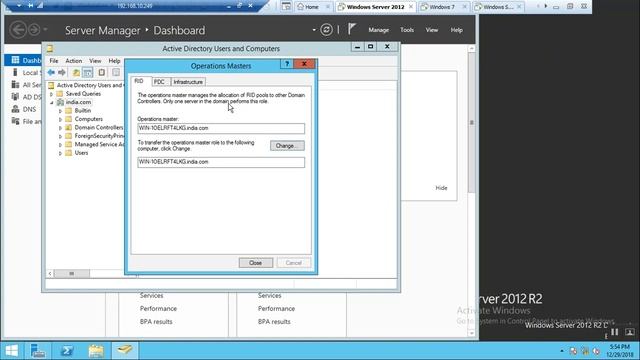Click the up-one-level folder toolbar icon
Screen dimensions: 640x360
click(76, 73)
